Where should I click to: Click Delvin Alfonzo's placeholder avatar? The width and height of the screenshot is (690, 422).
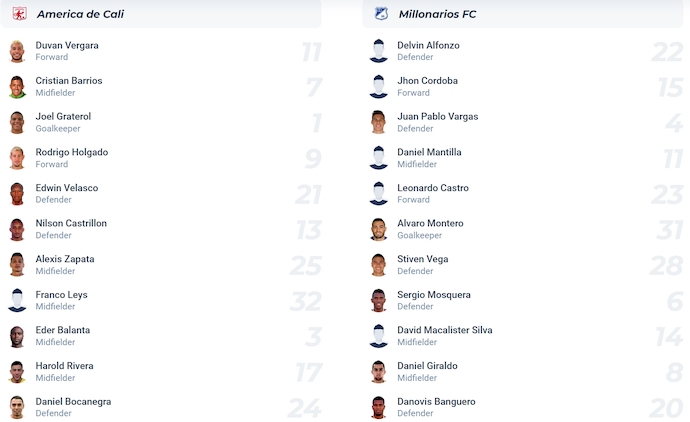(379, 51)
